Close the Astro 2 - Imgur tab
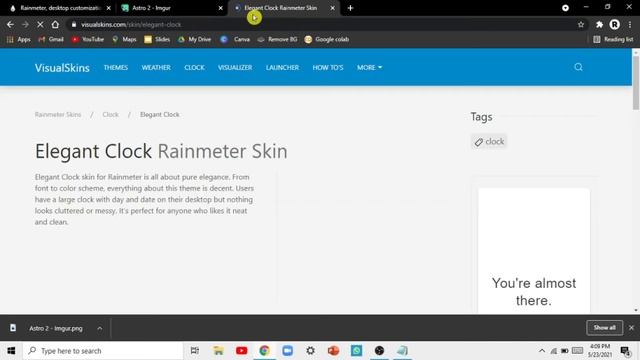640x360 pixels. (221, 8)
